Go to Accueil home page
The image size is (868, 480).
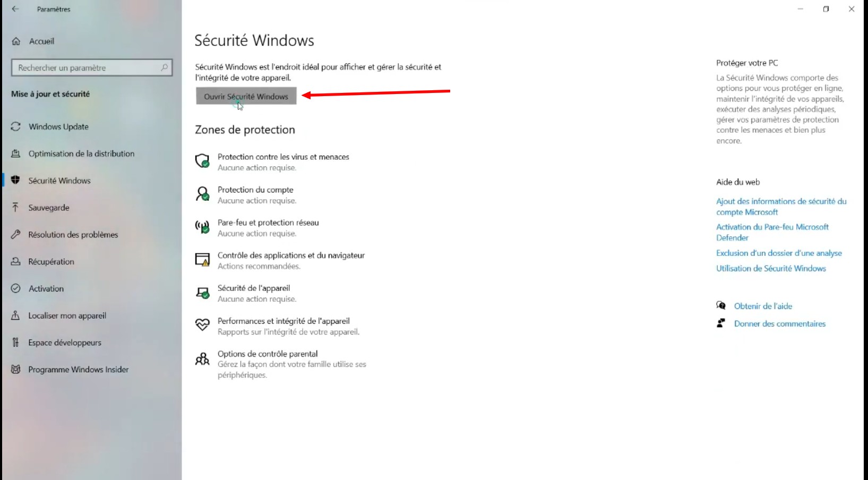coord(41,41)
